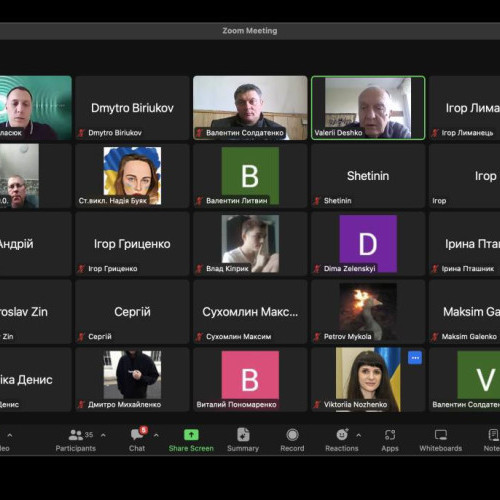Click the Zoom Meeting window title

(x=250, y=31)
